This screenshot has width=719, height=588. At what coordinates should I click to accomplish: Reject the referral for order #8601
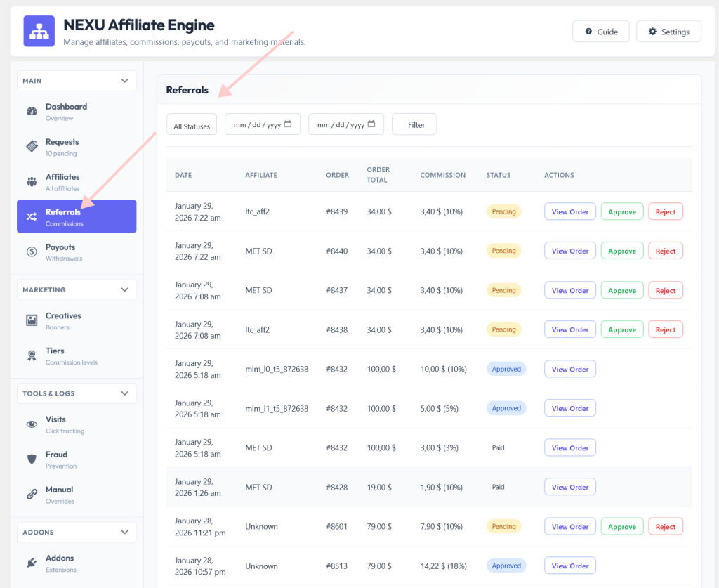tap(666, 527)
